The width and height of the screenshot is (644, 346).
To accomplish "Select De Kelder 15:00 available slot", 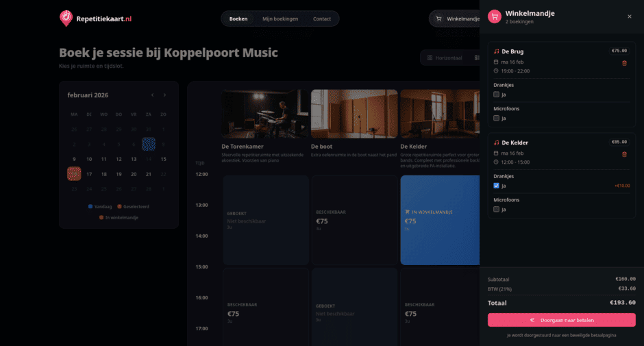I will pyautogui.click(x=440, y=307).
